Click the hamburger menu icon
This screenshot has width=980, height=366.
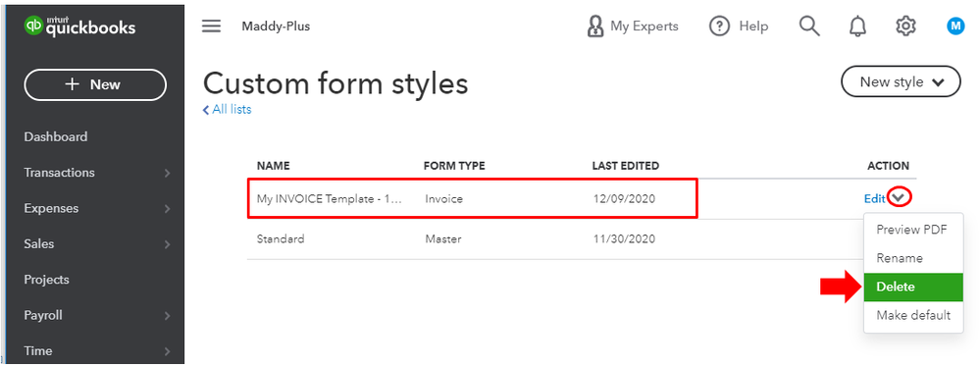point(211,26)
